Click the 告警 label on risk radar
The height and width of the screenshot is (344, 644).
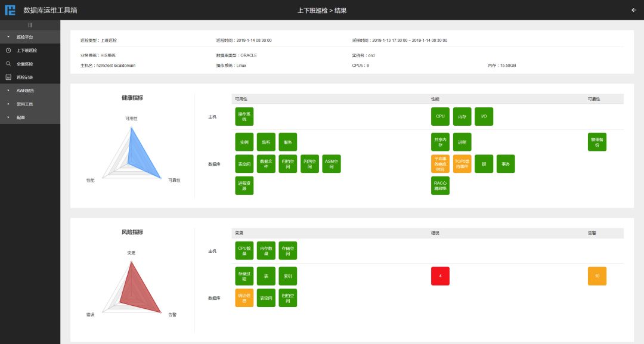pos(172,315)
